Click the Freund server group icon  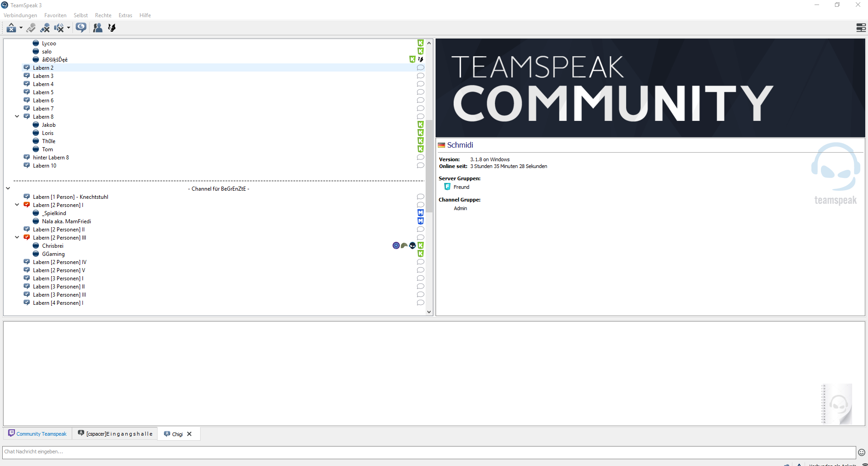(x=447, y=187)
